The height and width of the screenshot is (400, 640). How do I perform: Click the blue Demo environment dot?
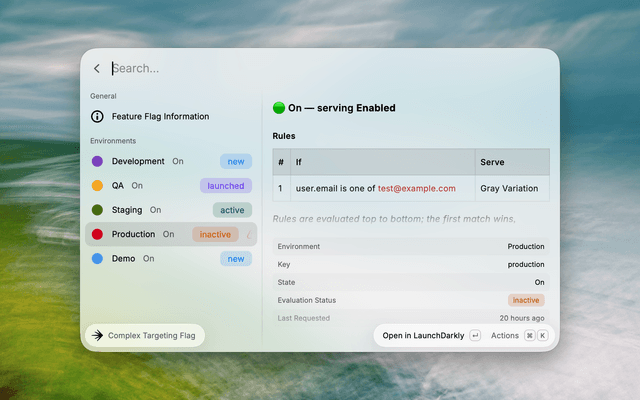(97, 258)
